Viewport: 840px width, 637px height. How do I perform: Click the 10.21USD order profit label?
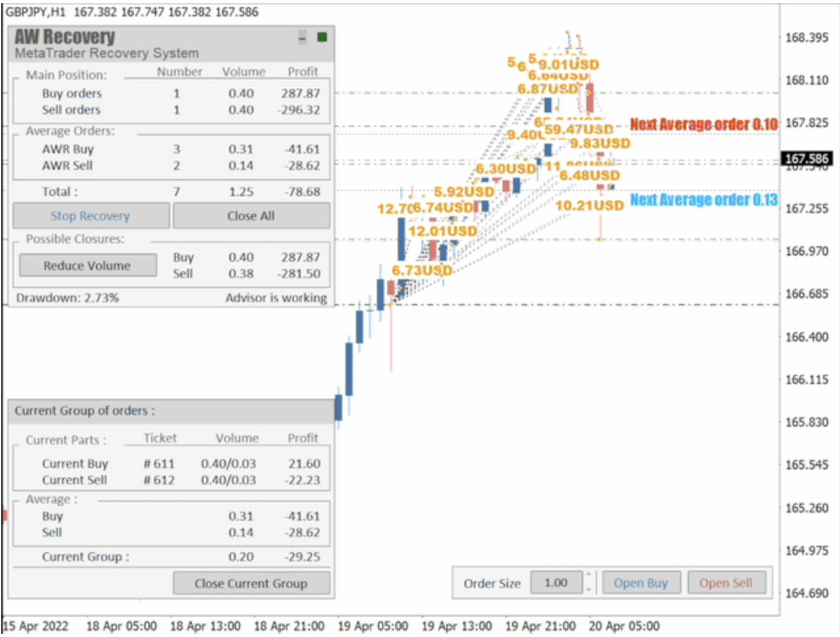tap(589, 206)
